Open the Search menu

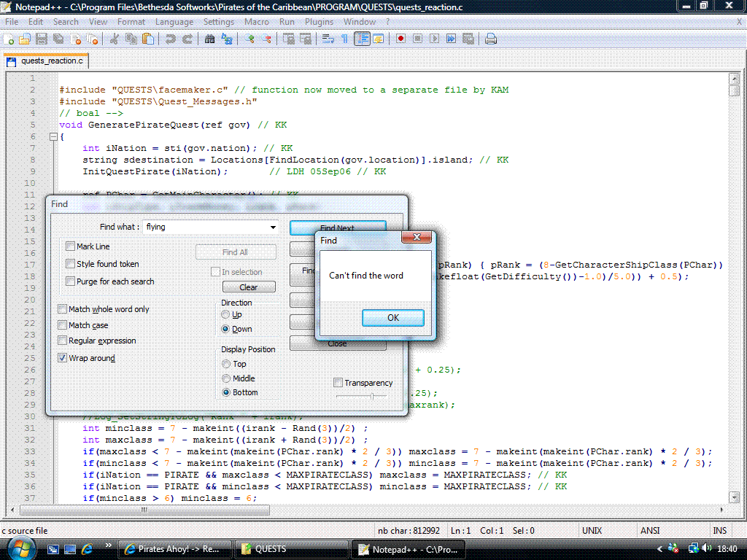66,22
